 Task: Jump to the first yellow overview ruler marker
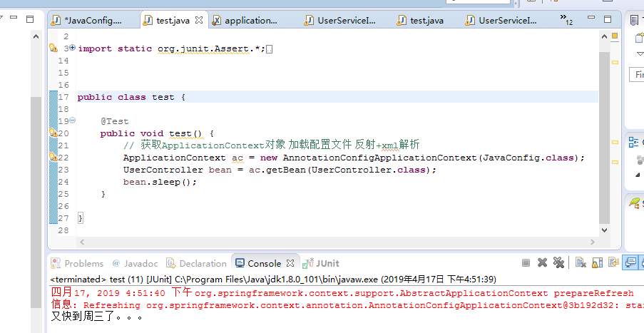pos(615,63)
